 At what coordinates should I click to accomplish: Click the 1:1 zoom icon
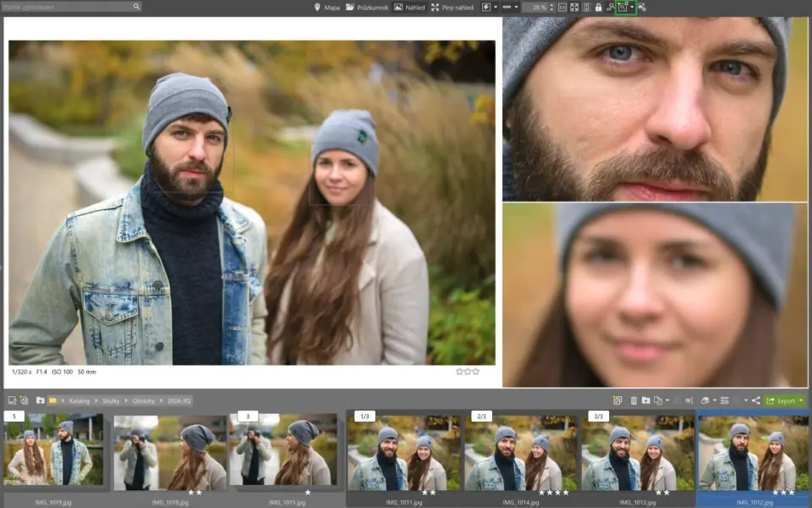point(562,7)
